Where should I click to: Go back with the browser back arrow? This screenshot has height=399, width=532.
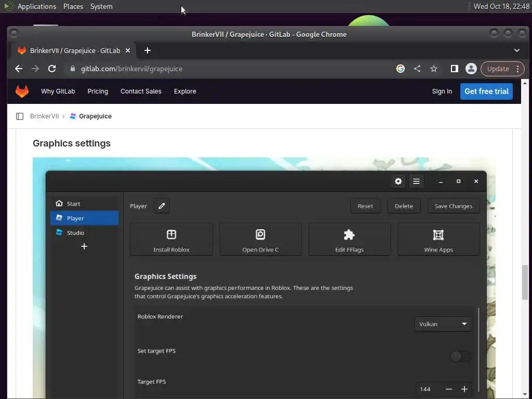[19, 69]
